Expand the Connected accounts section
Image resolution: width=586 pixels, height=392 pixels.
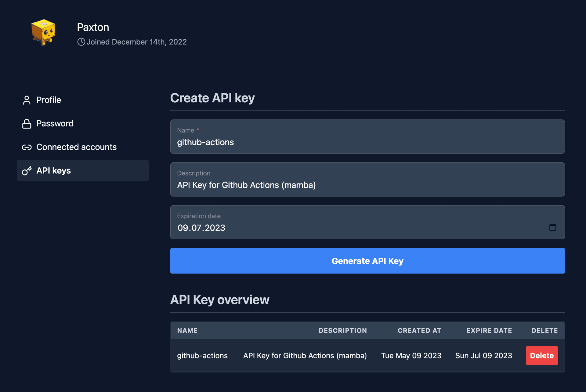point(77,147)
